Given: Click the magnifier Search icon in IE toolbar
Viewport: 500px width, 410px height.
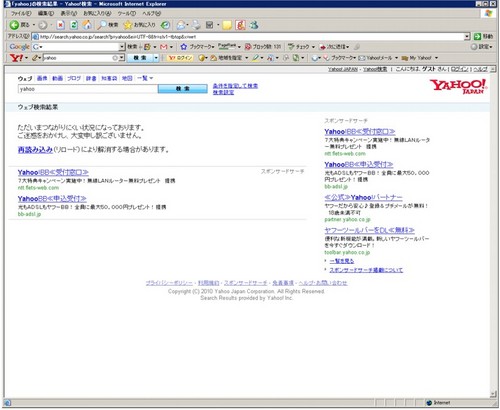Looking at the screenshot, I should (x=102, y=25).
